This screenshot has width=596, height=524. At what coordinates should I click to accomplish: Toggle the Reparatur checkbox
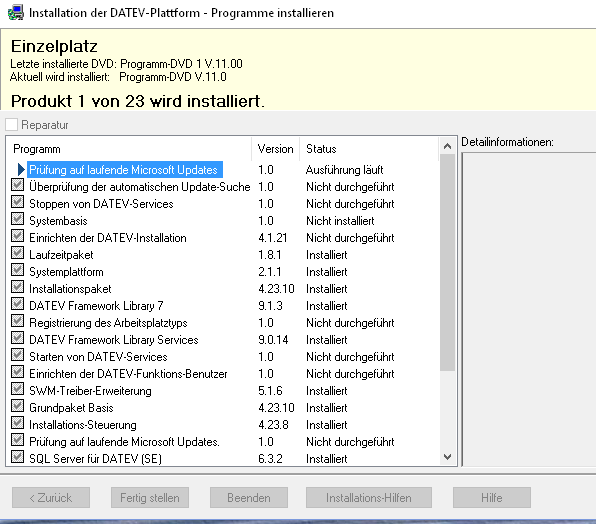(x=11, y=124)
